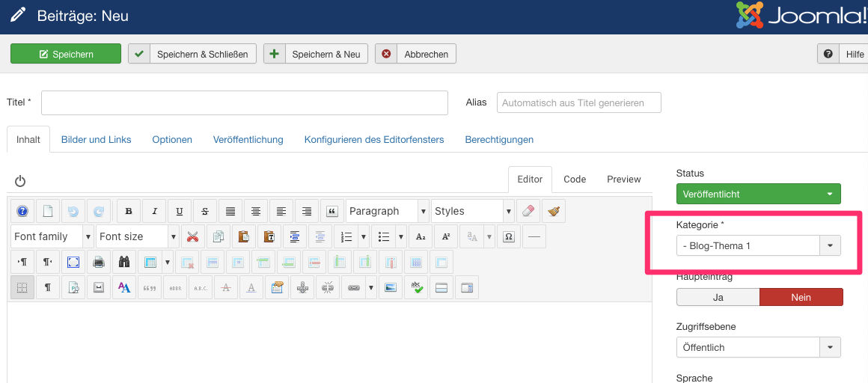This screenshot has height=383, width=868.
Task: Open find and replace (binoculars)
Action: (x=124, y=262)
